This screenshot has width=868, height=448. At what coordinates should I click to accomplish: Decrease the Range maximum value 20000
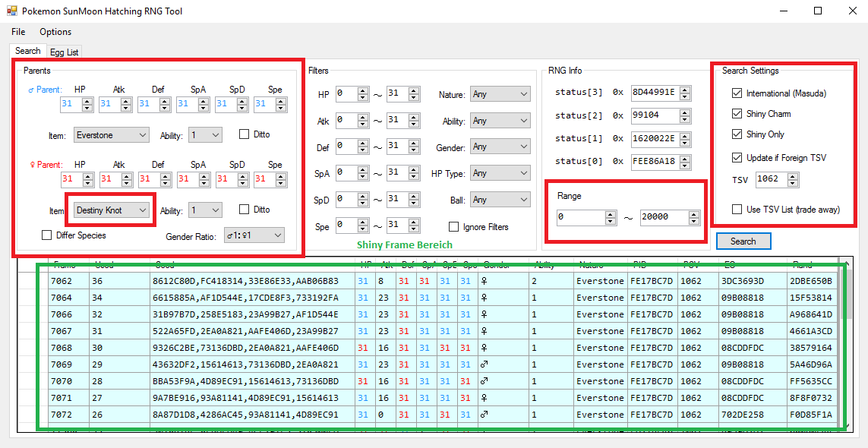tap(694, 220)
